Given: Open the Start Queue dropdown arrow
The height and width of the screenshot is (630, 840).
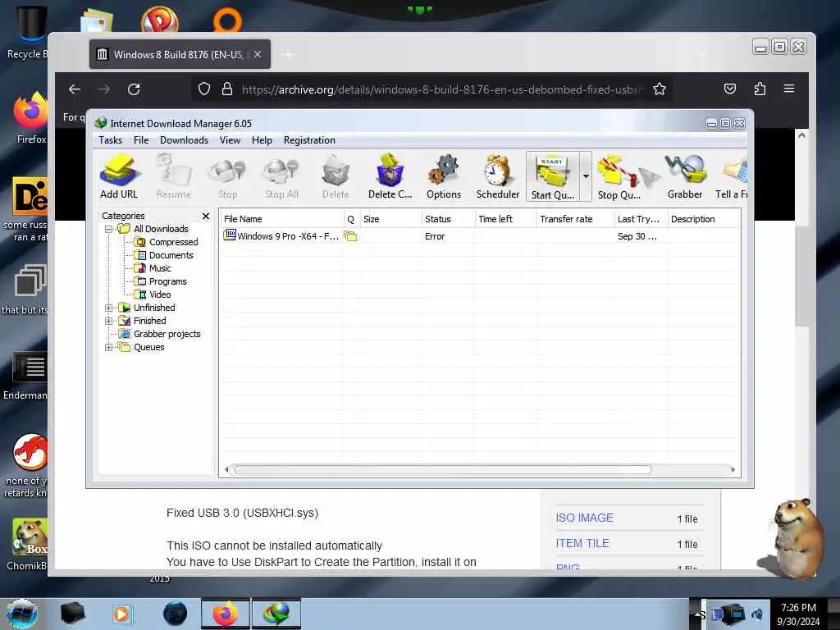Looking at the screenshot, I should click(586, 176).
